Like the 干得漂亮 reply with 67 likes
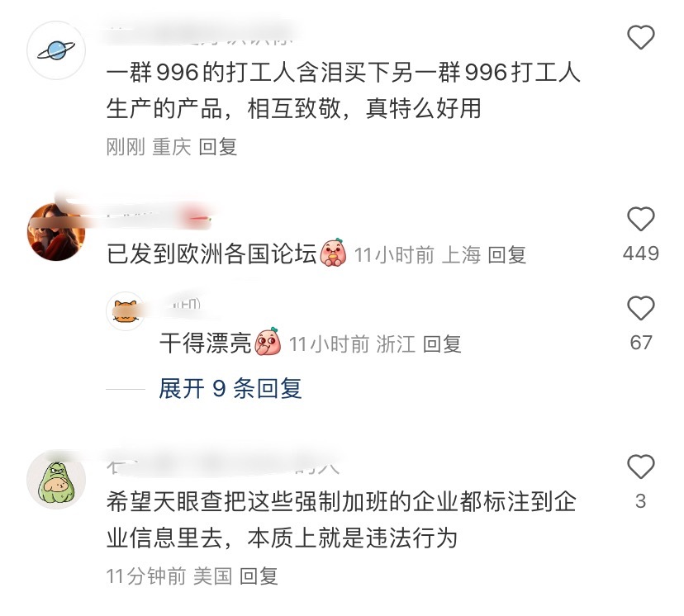684x616 pixels. coord(640,308)
